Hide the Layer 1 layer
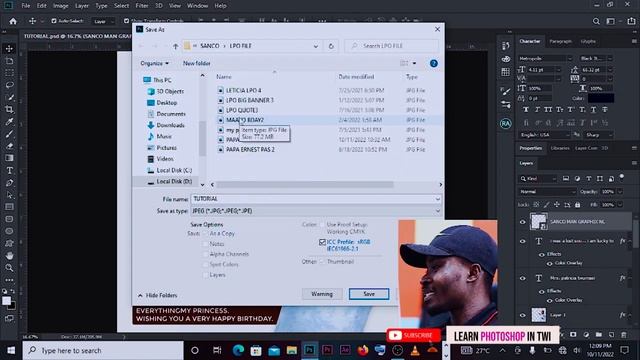Screen dimensions: 640x360 click(523, 315)
